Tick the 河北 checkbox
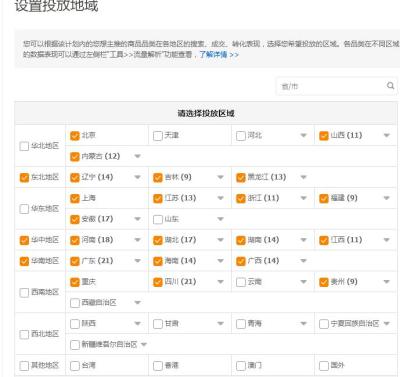Image resolution: width=400 pixels, height=377 pixels. tap(241, 136)
